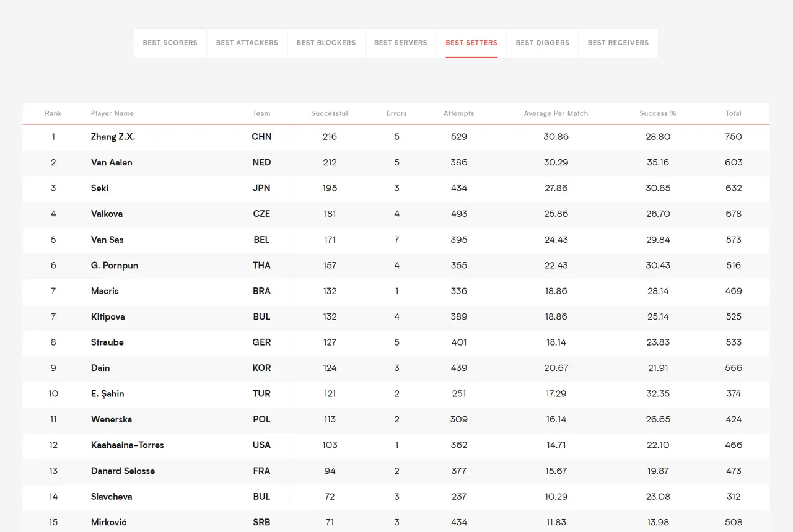Click player name Van Sas

click(107, 240)
